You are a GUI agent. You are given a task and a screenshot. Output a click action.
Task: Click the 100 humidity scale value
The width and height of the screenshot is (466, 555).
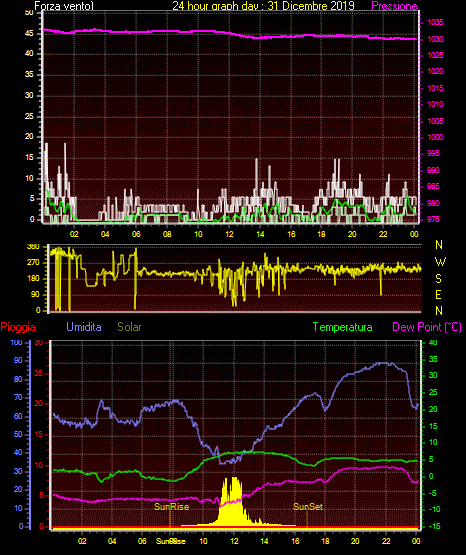pos(16,342)
